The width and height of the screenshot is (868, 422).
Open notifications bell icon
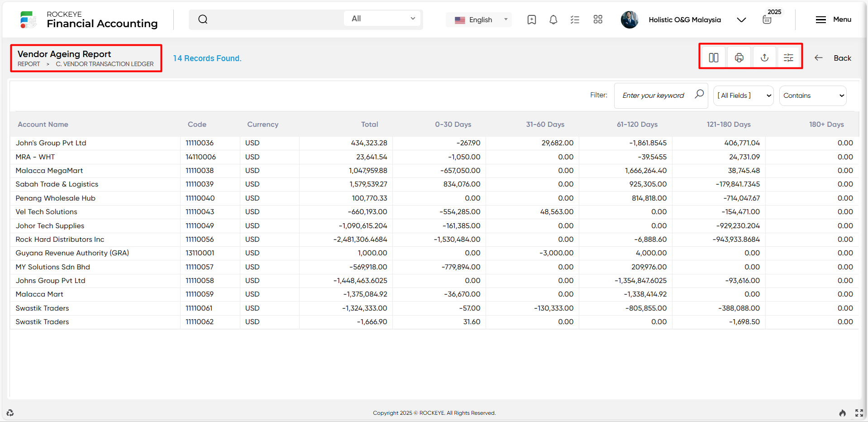553,19
